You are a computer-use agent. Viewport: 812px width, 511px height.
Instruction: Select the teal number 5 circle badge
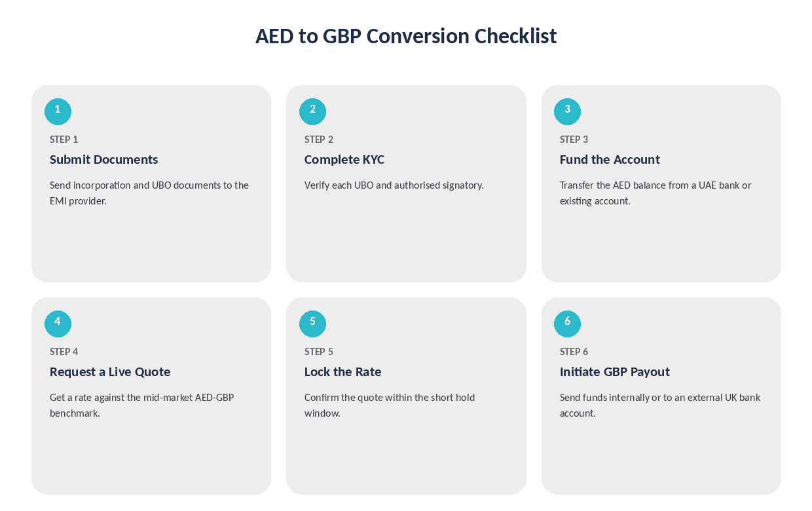tap(312, 324)
